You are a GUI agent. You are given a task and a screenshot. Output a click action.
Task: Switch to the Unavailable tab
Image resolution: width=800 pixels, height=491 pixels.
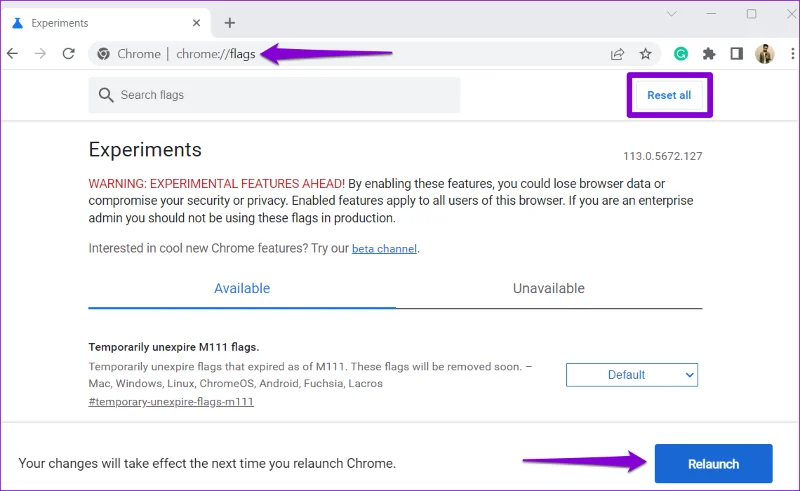[x=548, y=288]
